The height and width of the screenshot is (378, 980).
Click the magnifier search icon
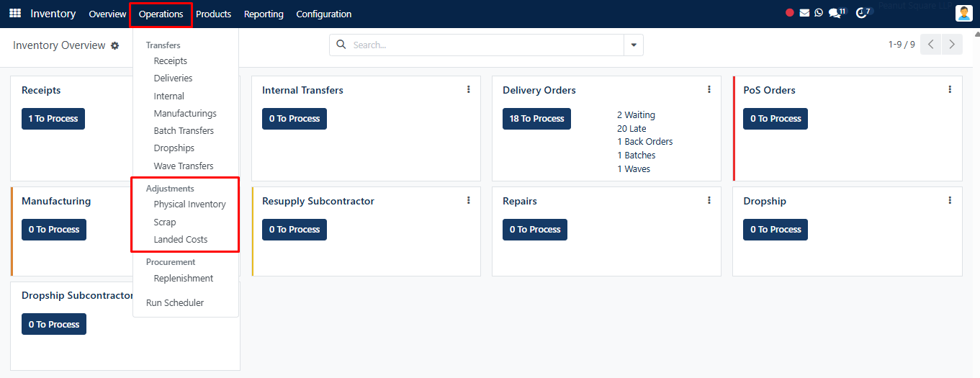click(x=341, y=45)
